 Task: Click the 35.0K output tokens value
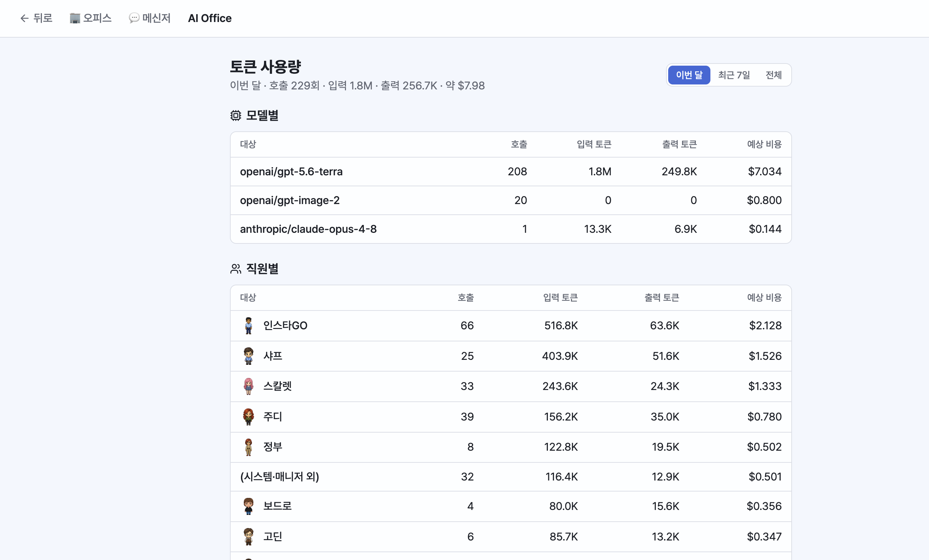[x=665, y=417]
